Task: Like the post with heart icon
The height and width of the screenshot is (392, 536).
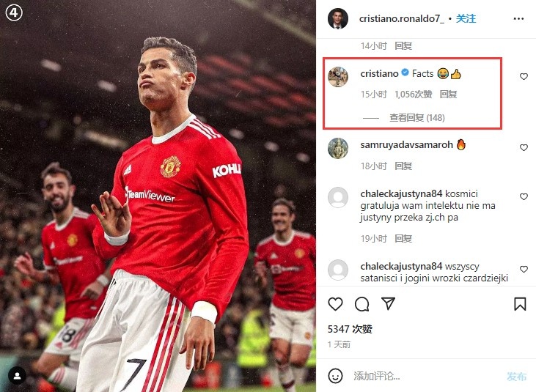Action: [335, 304]
